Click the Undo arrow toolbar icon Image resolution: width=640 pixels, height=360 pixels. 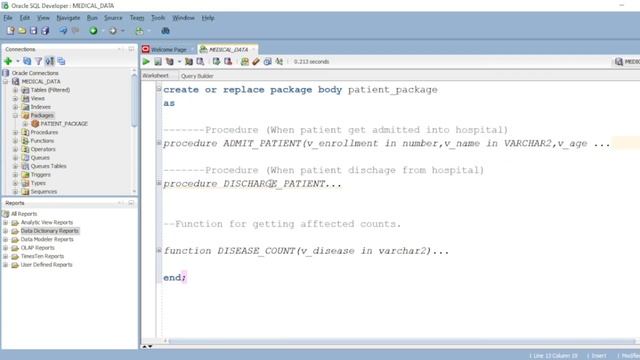(x=63, y=31)
